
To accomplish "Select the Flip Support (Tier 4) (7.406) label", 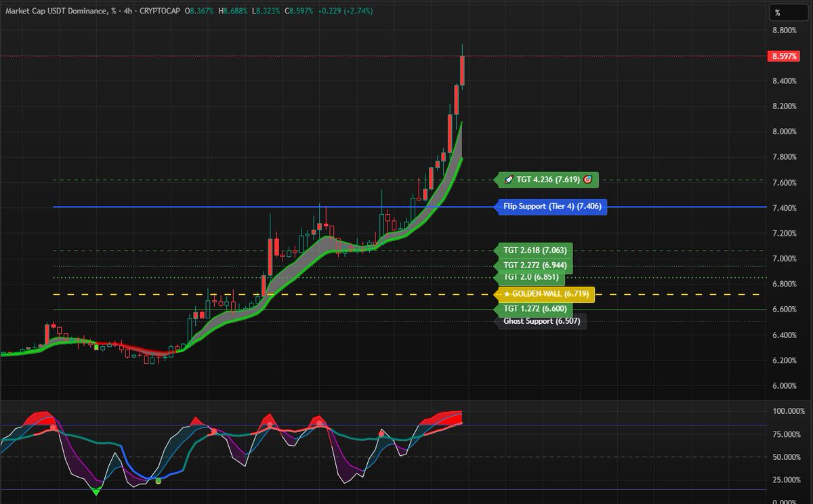I will tap(551, 207).
